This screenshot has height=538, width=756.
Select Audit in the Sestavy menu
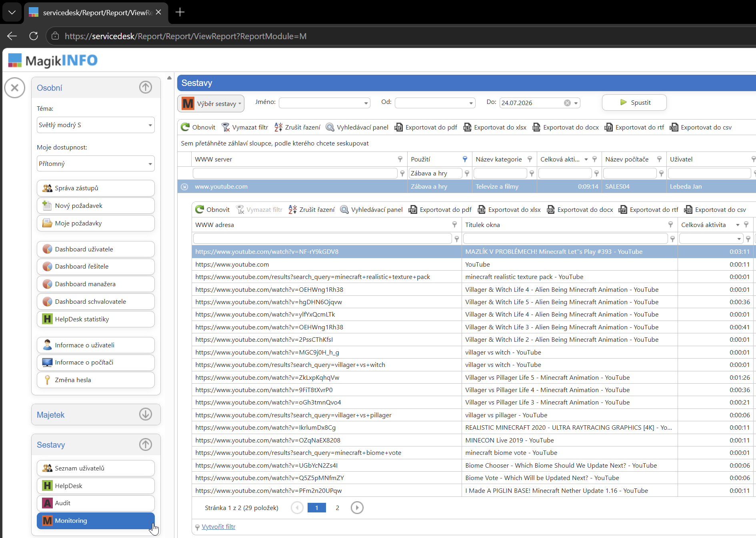coord(96,503)
